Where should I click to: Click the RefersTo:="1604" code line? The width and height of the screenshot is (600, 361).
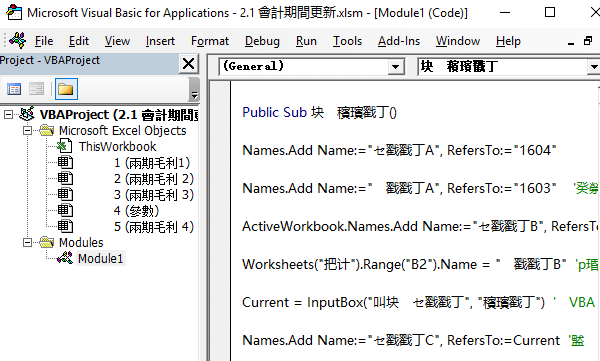399,150
